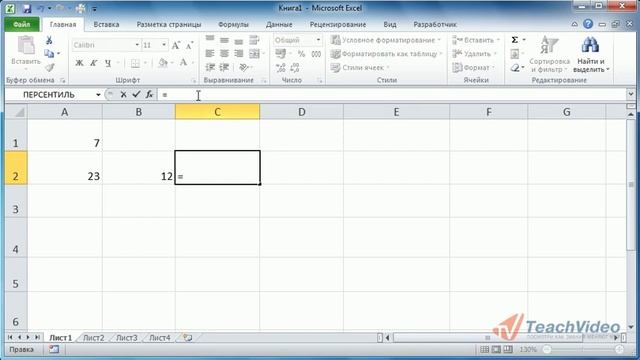Click cell A2 containing 23
Image resolution: width=640 pixels, height=360 pixels.
tap(64, 168)
